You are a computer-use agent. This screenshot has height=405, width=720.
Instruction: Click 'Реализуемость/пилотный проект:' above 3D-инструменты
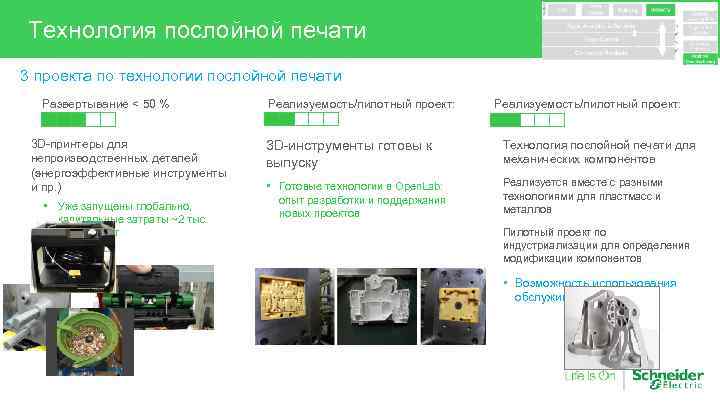click(361, 104)
